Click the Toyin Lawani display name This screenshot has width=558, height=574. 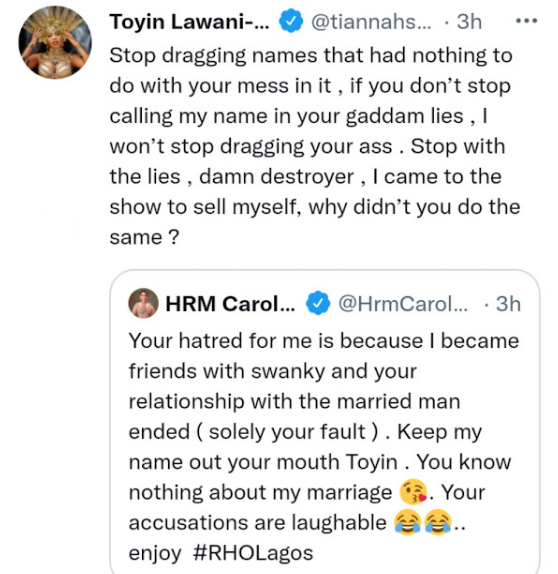189,22
